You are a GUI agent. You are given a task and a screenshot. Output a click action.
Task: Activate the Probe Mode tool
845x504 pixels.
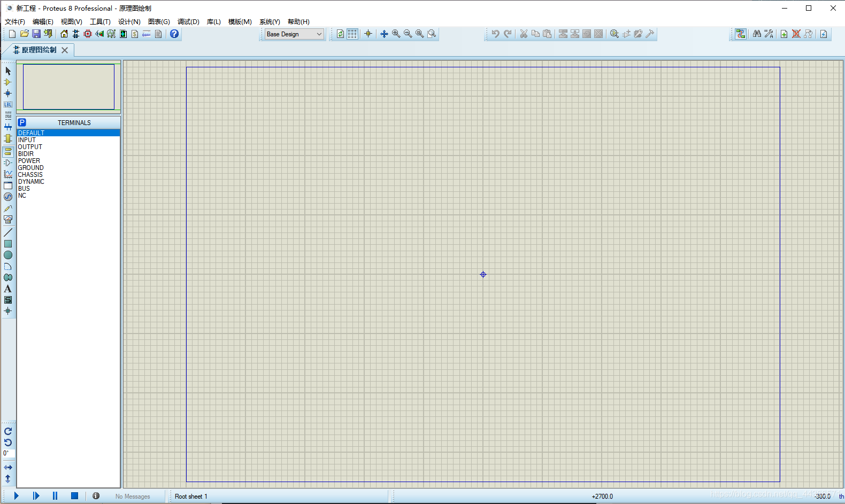point(8,208)
